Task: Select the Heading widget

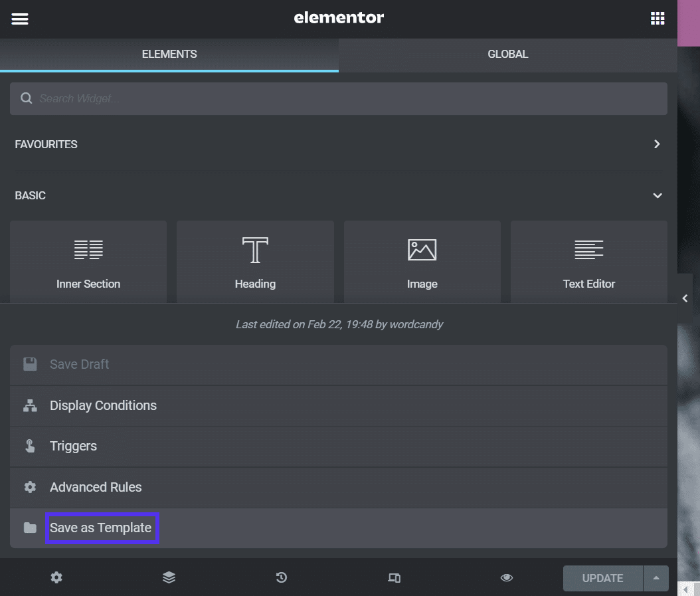Action: [x=255, y=261]
